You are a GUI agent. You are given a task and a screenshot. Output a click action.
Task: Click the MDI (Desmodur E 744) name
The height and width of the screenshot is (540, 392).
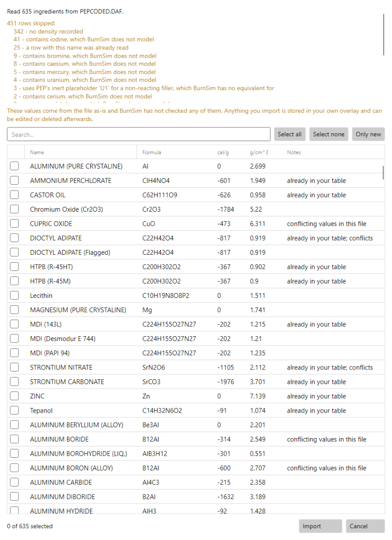[x=63, y=339]
